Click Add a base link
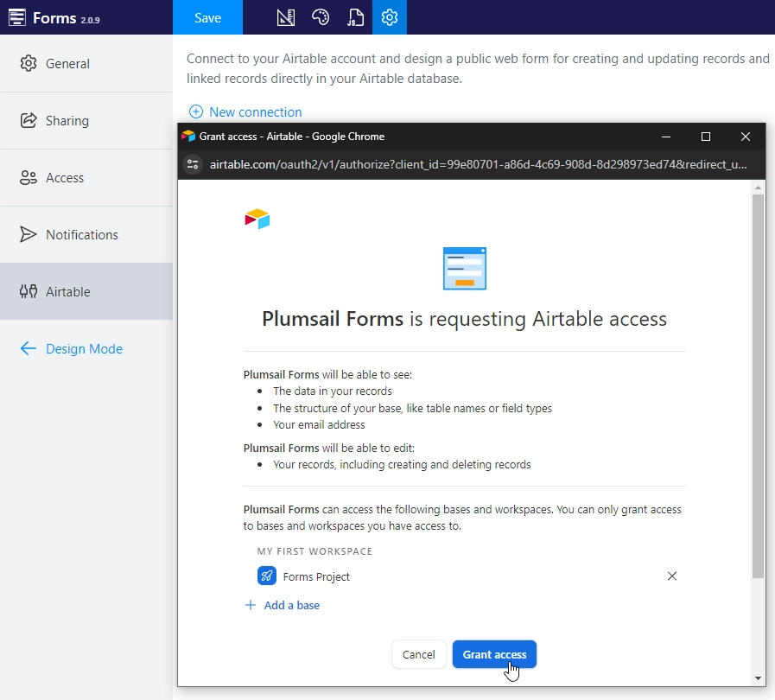775x700 pixels. click(283, 605)
